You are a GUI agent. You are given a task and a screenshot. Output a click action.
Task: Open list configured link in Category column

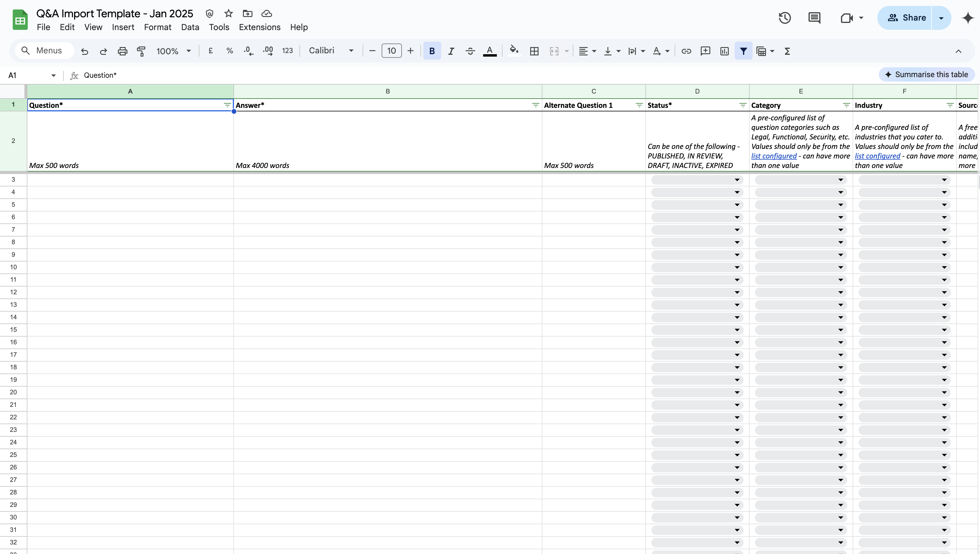(773, 156)
